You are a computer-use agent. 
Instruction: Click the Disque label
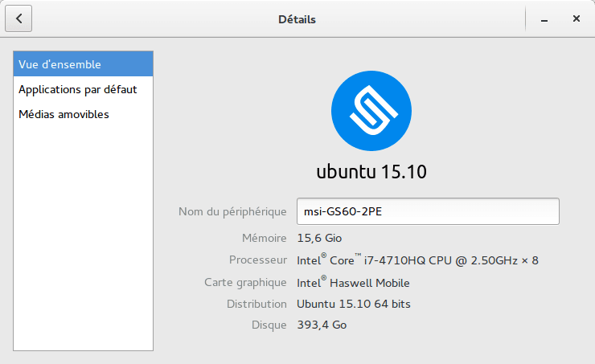(269, 325)
